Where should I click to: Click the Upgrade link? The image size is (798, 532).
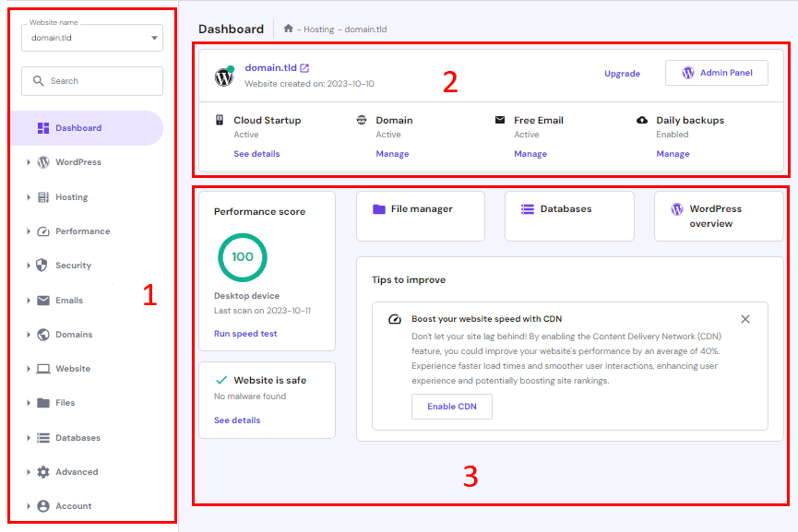tap(622, 74)
